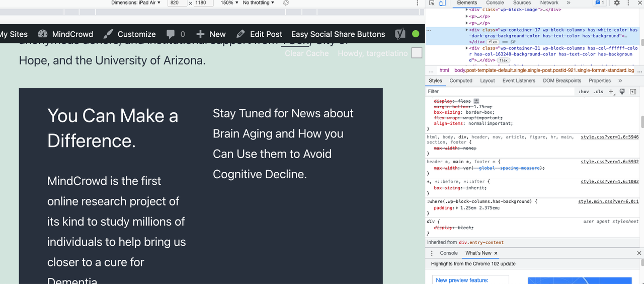Switch to the drawer Console tab

[x=449, y=253]
